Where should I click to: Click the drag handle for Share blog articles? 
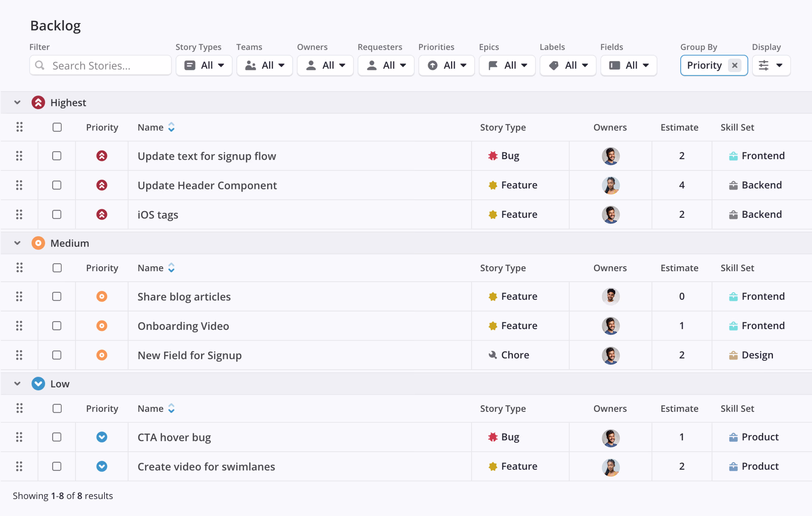coord(19,297)
